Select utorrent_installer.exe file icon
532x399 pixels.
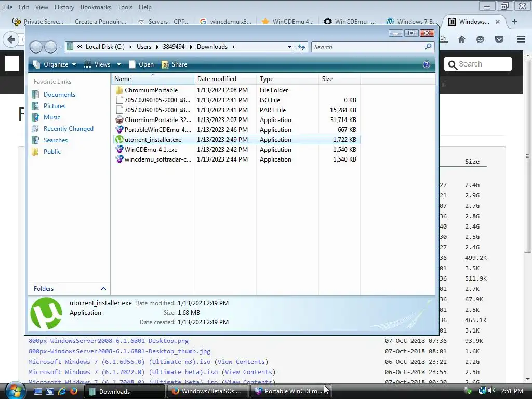click(119, 139)
